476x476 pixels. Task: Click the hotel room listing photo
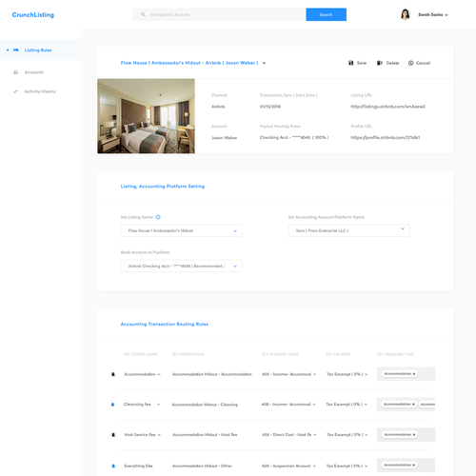146,116
